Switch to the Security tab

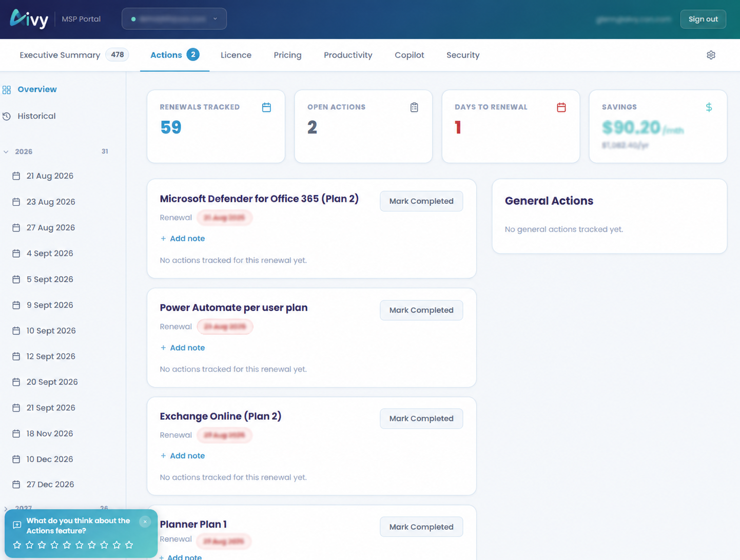coord(463,55)
